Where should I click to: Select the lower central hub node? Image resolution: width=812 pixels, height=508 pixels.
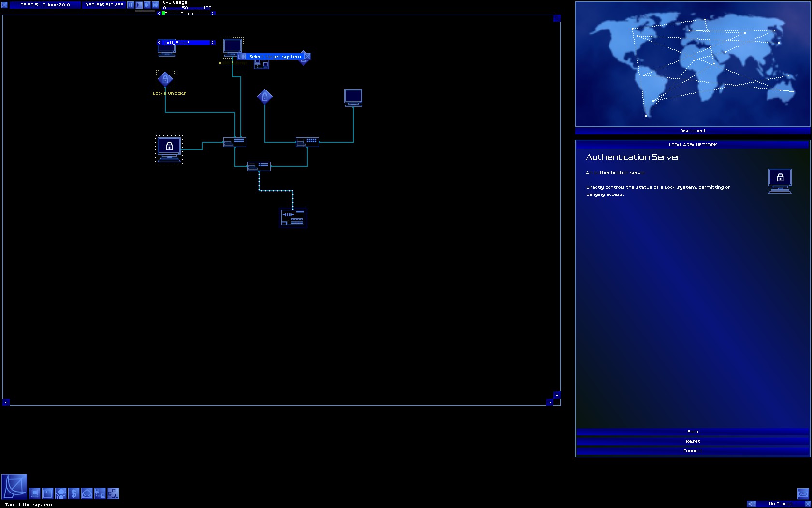pyautogui.click(x=259, y=166)
